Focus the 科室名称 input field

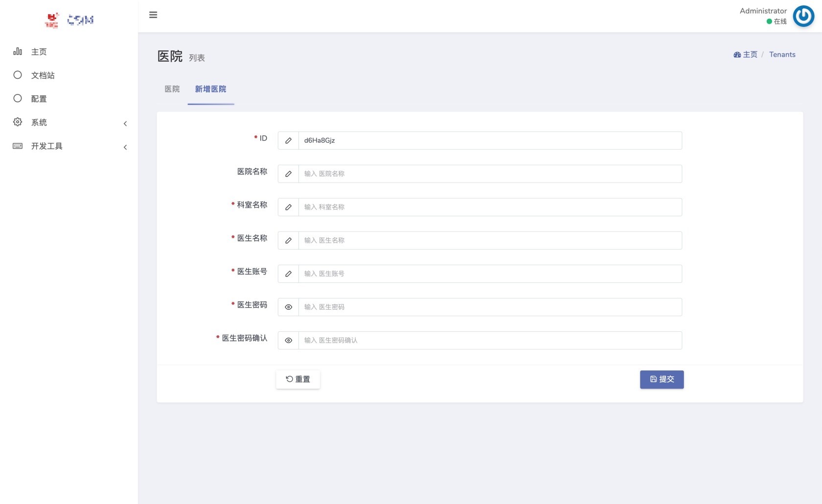(490, 207)
